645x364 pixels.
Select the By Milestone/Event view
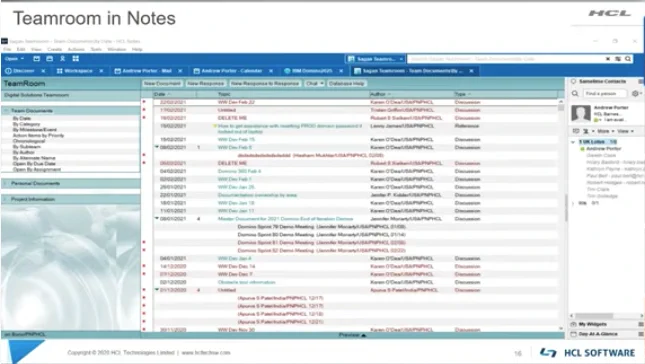point(35,130)
